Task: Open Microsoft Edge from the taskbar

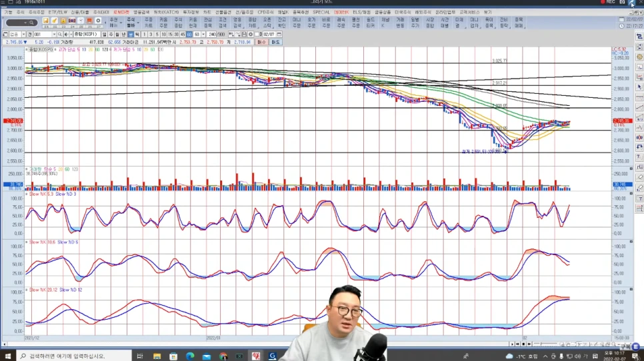Action: [190, 356]
